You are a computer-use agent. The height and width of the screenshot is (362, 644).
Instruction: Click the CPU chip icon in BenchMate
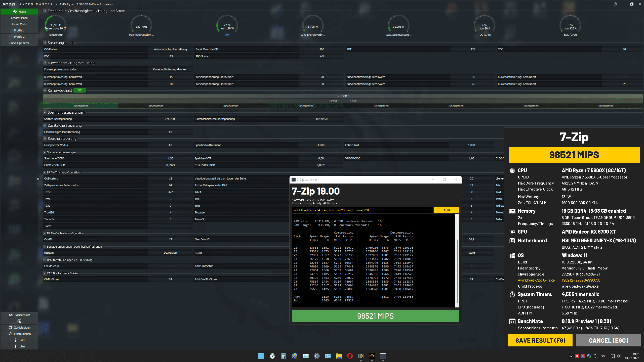pos(512,171)
